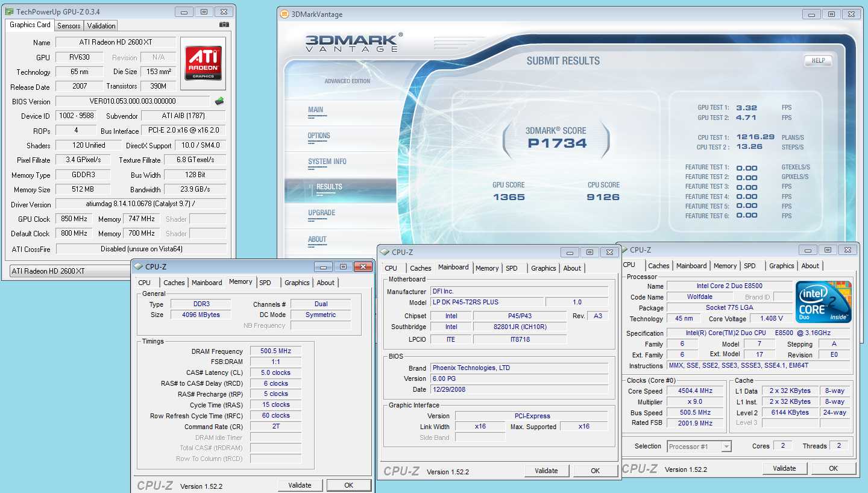The height and width of the screenshot is (493, 868).
Task: Click Validate in CPU-Z Mainboard window
Action: coord(546,471)
